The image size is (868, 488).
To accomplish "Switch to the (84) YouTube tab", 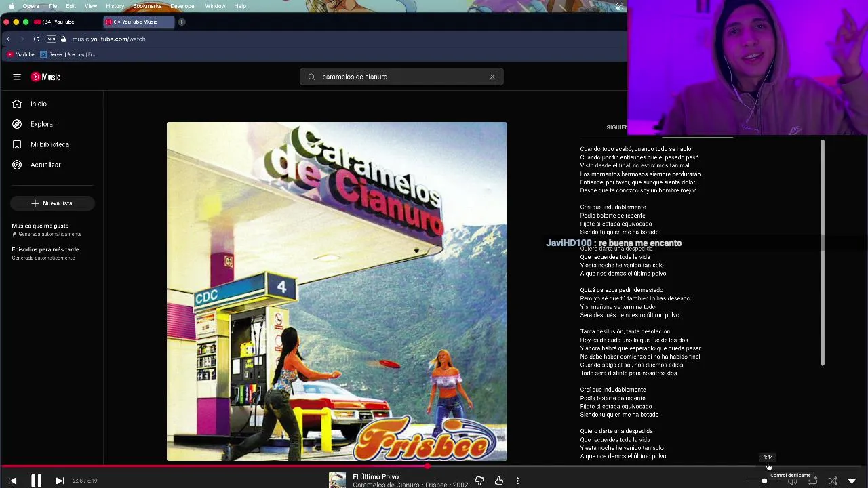I will pyautogui.click(x=65, y=22).
